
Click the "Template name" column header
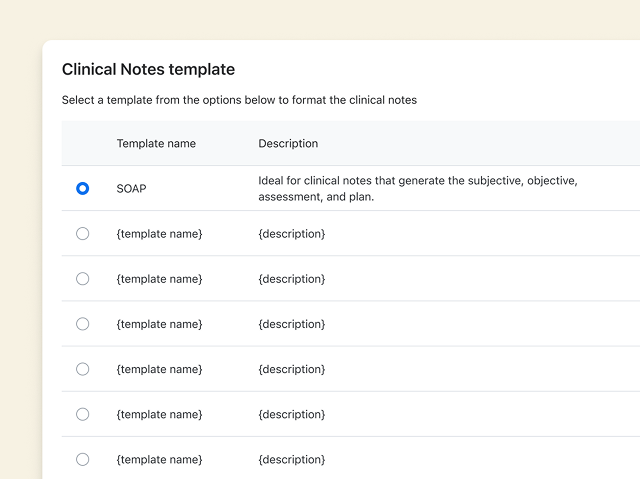coord(156,143)
